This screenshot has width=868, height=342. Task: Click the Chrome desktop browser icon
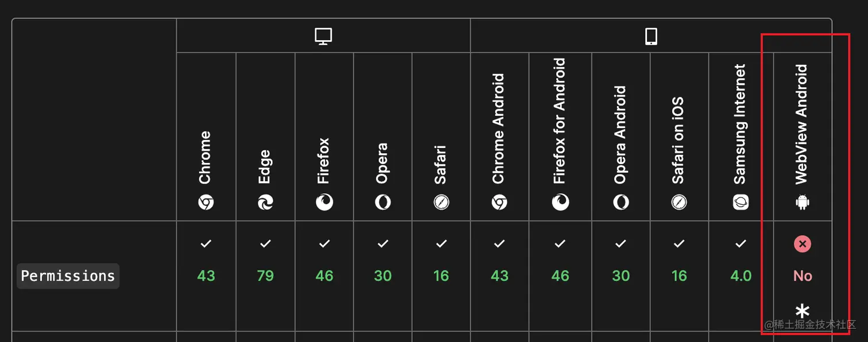point(206,202)
